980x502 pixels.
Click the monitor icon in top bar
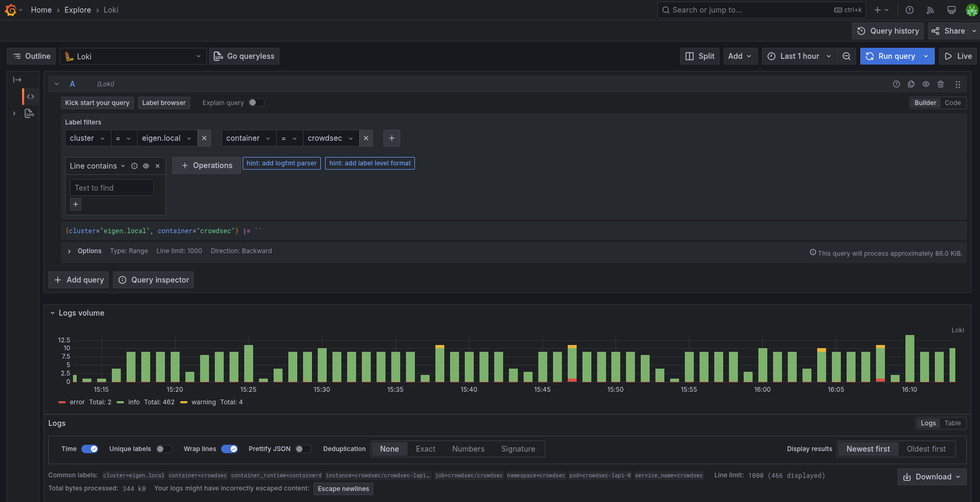click(x=951, y=10)
